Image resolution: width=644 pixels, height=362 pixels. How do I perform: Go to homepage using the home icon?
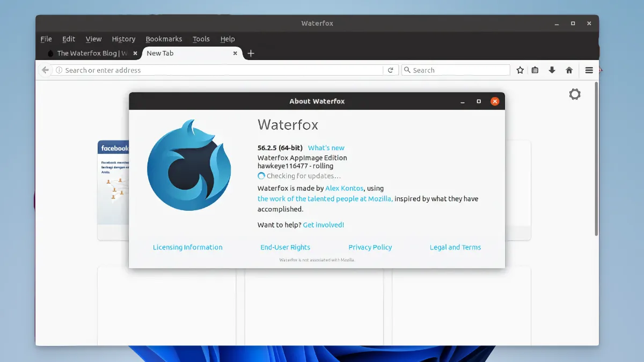[x=569, y=70]
